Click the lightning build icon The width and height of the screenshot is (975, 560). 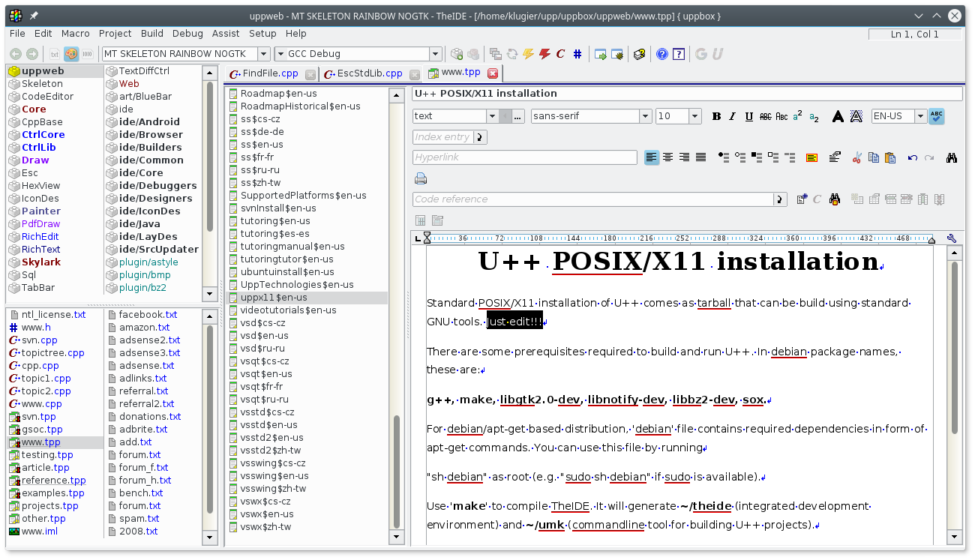tap(528, 54)
